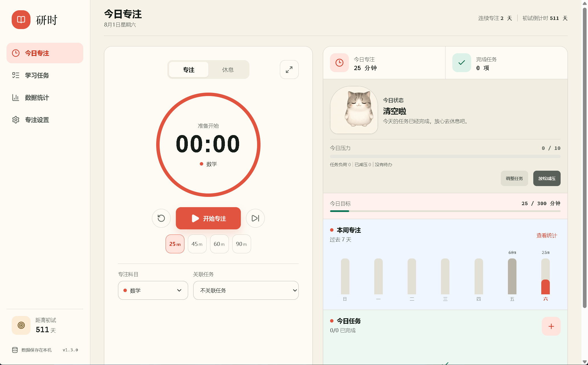Click the target icon near 距离初试
This screenshot has height=365, width=588.
pyautogui.click(x=21, y=325)
